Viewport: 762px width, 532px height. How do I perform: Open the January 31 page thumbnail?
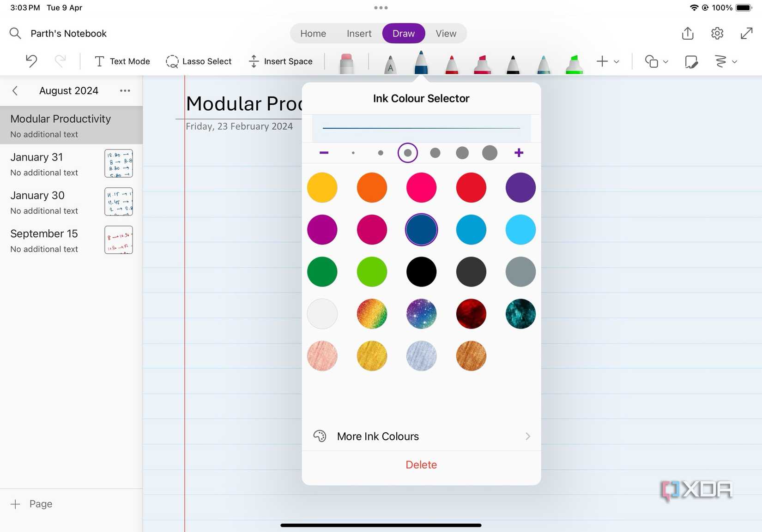point(118,163)
